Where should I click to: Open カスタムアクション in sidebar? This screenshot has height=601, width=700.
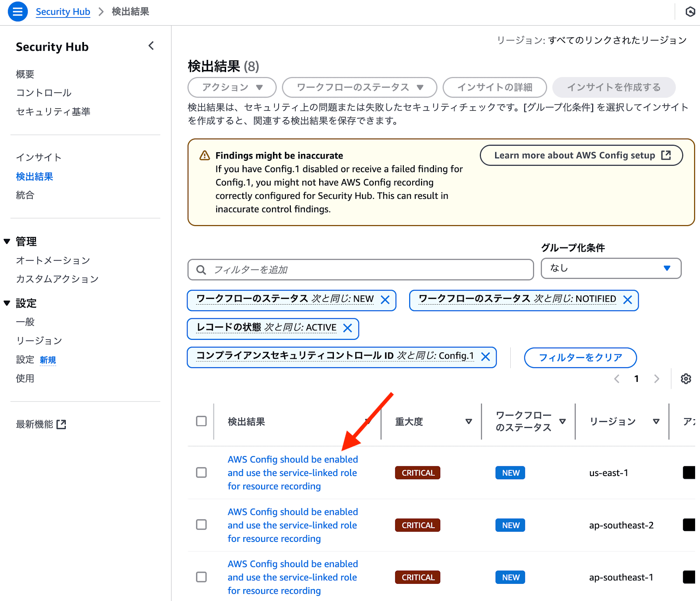(57, 279)
